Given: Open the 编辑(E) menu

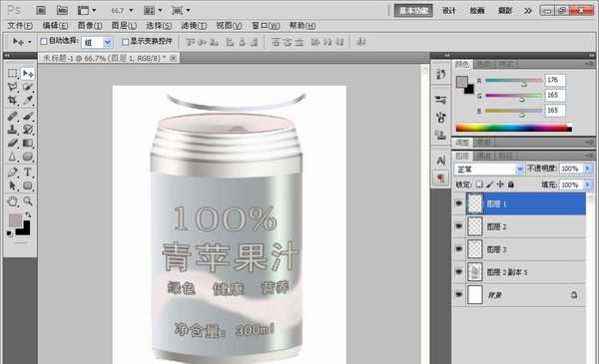Looking at the screenshot, I should click(55, 26).
